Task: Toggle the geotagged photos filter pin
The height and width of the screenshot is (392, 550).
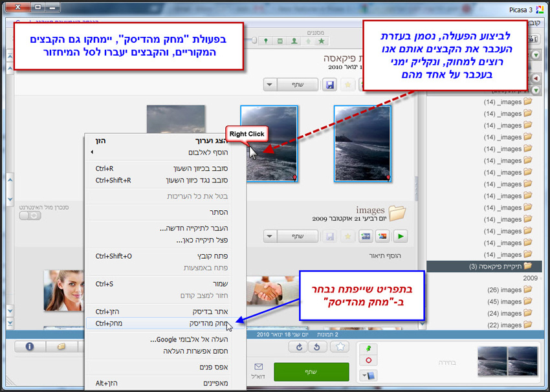Action: tap(266, 41)
